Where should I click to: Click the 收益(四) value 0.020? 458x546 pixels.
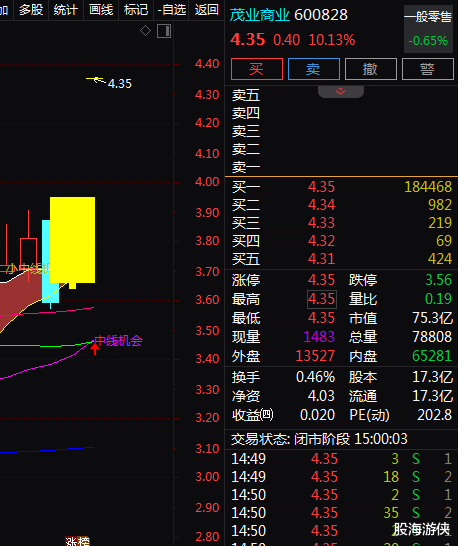317,415
